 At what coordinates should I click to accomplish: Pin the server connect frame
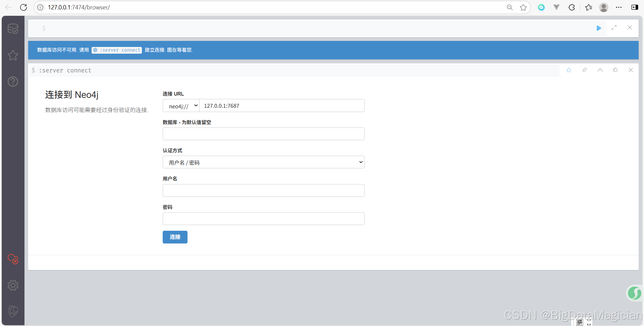pyautogui.click(x=584, y=70)
